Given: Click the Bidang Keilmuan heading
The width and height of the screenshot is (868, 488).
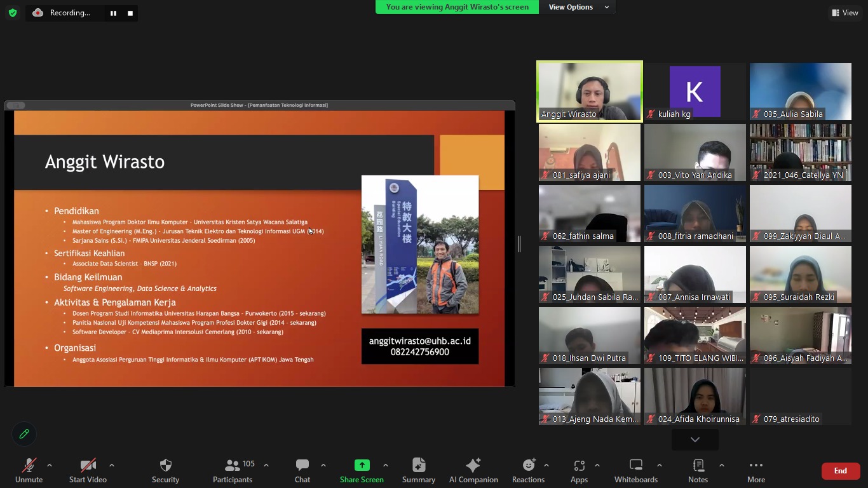Looking at the screenshot, I should click(88, 277).
